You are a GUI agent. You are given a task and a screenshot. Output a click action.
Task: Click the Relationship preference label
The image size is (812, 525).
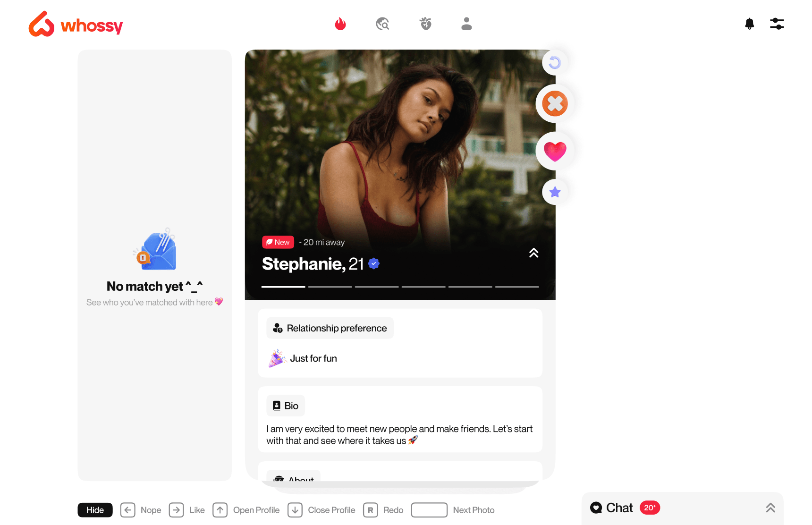point(330,328)
